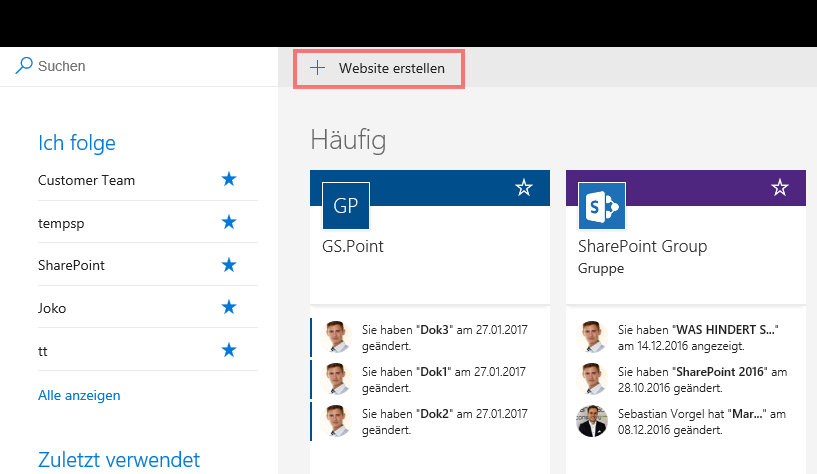Screen dimensions: 817x474
Task: Click the Alle anzeigen link
Action: point(79,395)
